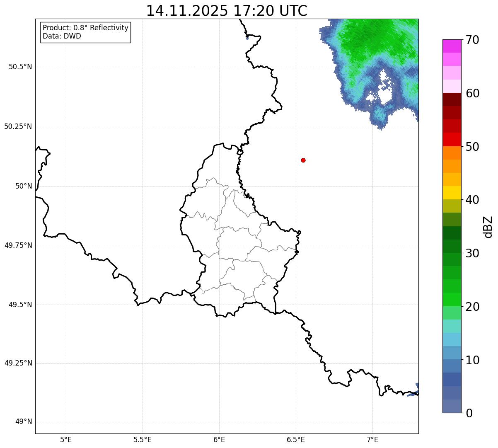498x448 pixels.
Task: Click the 5.5°E longitude label
Action: 143,439
